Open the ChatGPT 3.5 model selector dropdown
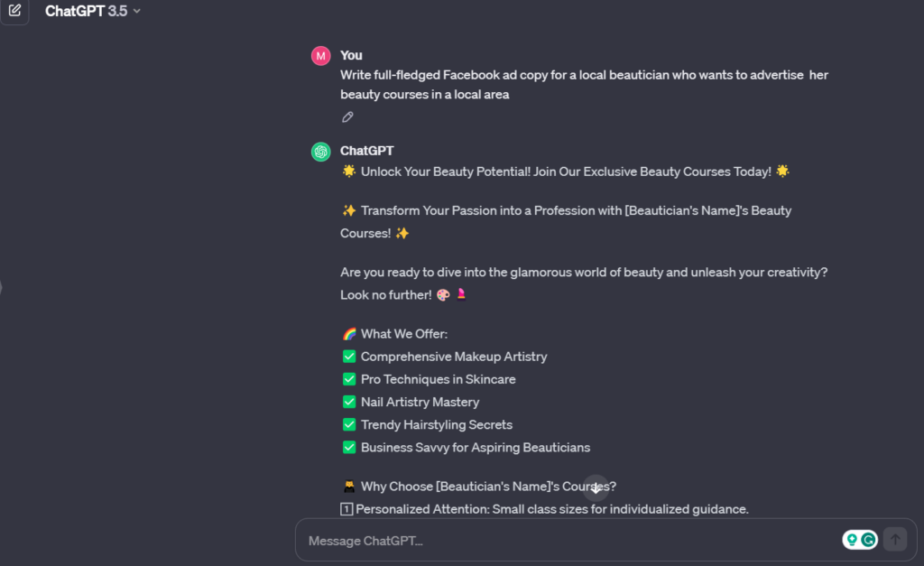 93,12
